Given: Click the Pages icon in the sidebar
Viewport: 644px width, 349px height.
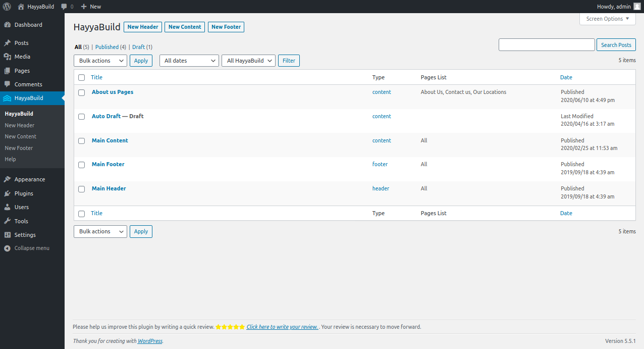Looking at the screenshot, I should [x=7, y=71].
